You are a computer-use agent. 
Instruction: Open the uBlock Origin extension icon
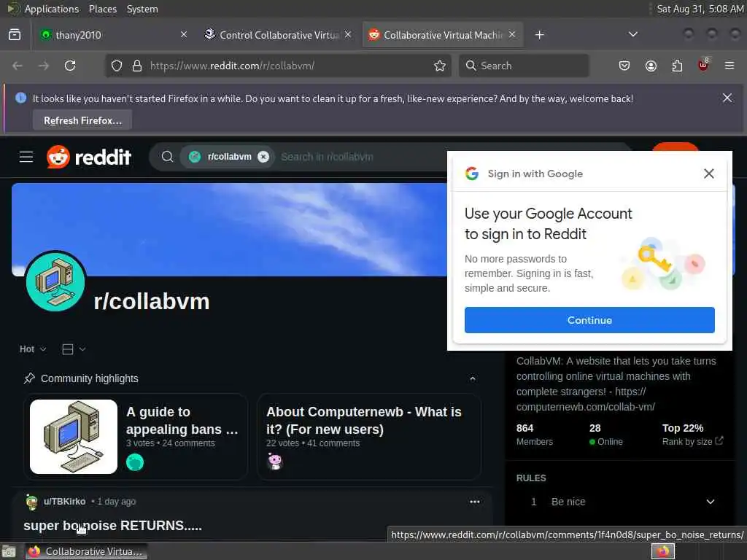click(703, 65)
